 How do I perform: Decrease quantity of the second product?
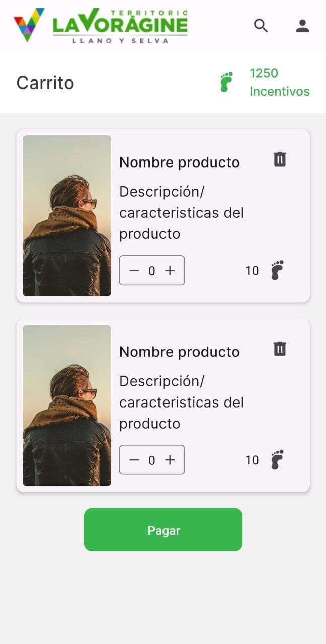tap(134, 460)
